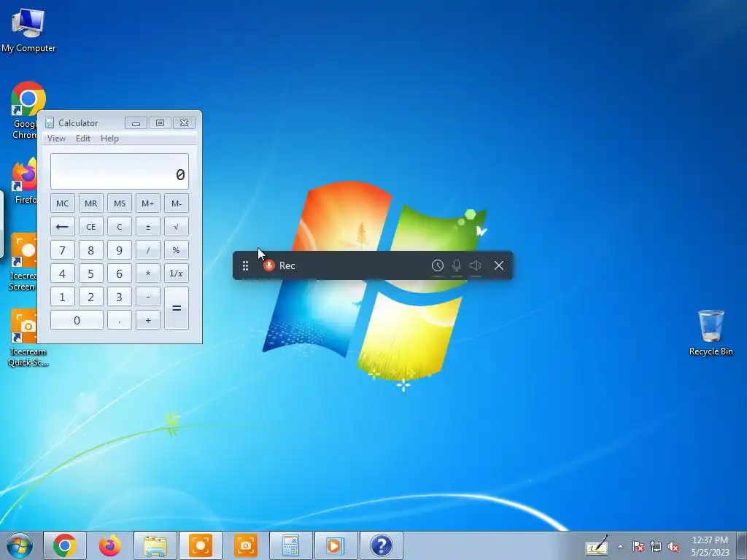This screenshot has height=560, width=747.
Task: Click the muted volume tray icon
Action: coord(673,547)
